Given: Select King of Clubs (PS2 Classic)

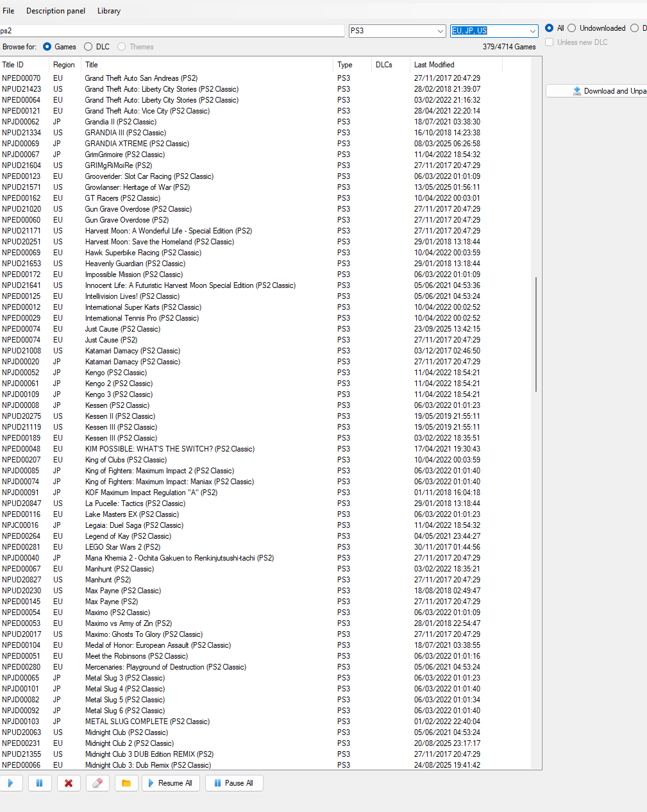Looking at the screenshot, I should [x=266, y=460].
